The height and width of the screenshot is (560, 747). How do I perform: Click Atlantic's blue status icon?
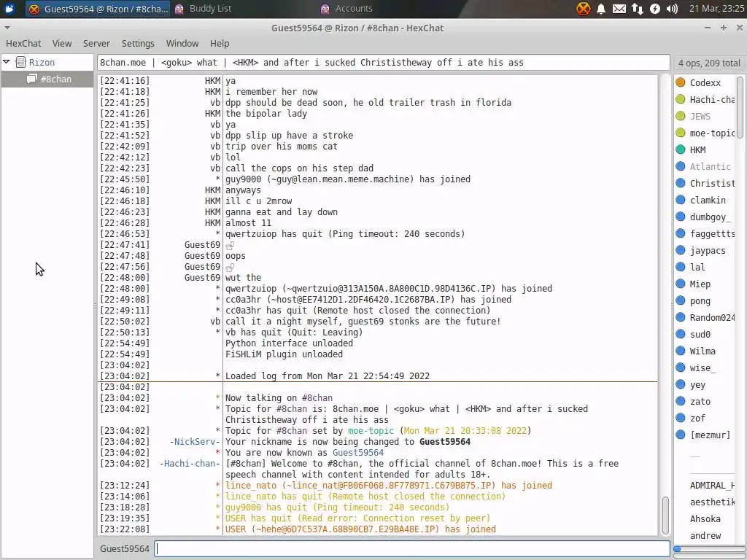pos(681,166)
